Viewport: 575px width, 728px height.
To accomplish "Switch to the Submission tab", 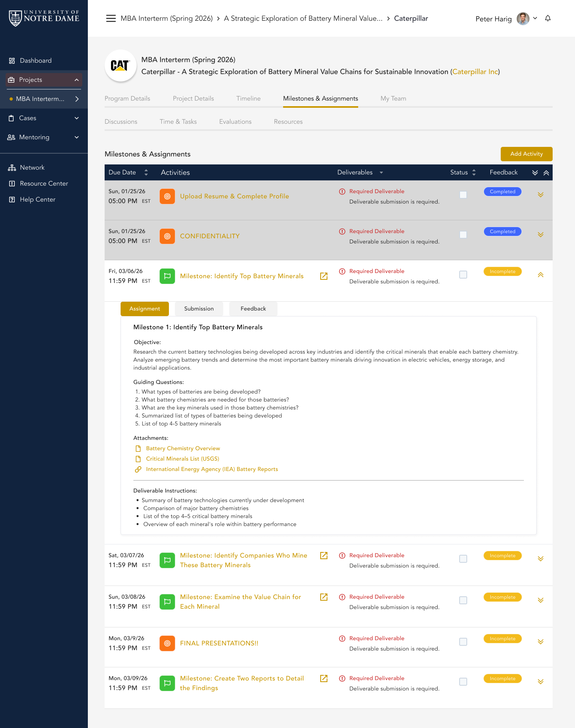I will tap(199, 309).
